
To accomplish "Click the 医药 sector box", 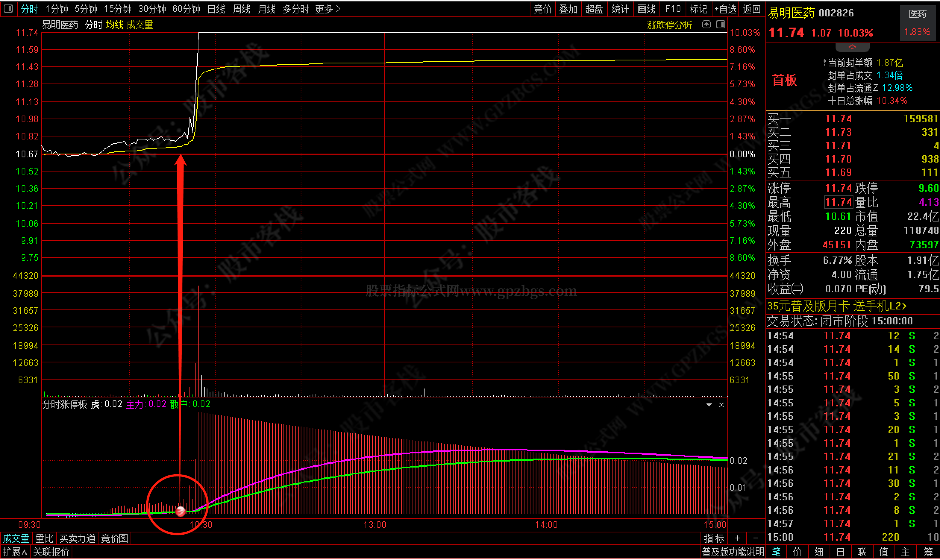I will point(917,23).
